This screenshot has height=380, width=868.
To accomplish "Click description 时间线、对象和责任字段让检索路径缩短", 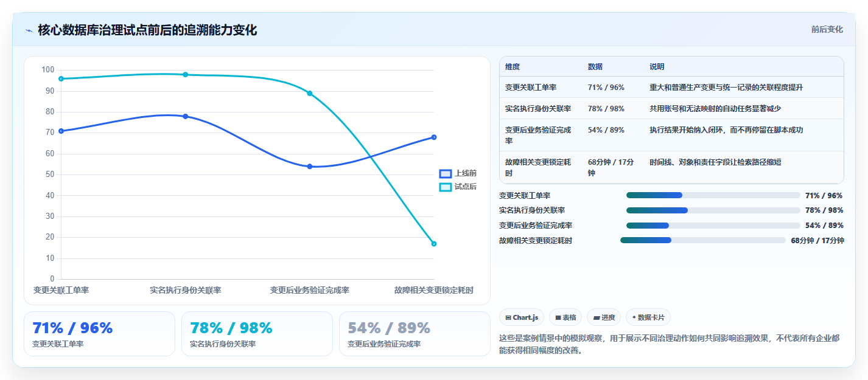I will click(x=715, y=162).
